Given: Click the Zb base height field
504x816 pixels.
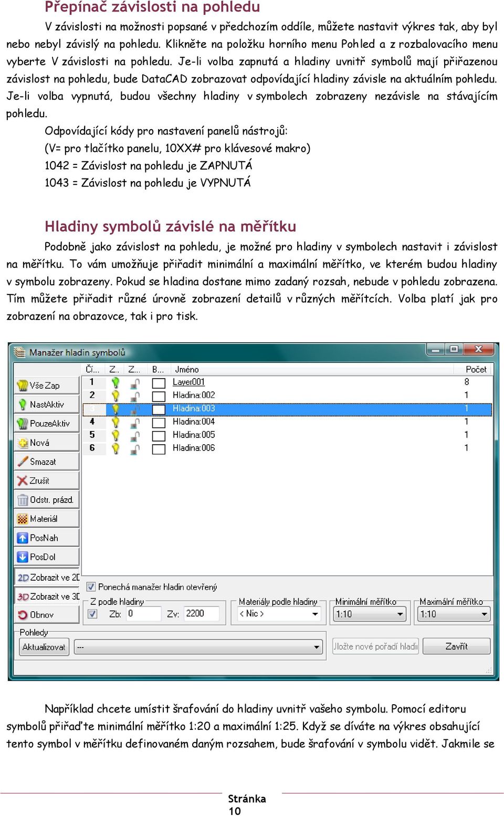Looking at the screenshot, I should (143, 613).
